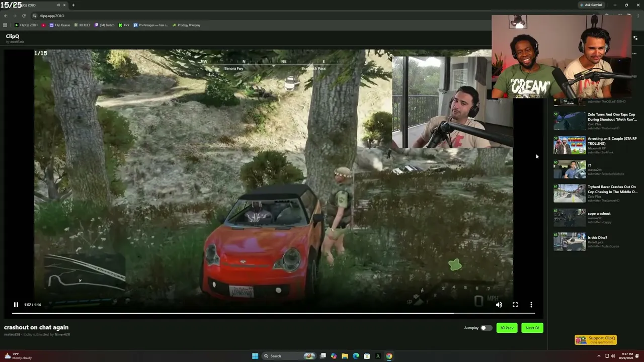Screen dimensions: 644x362
Task: Open the Ask Gemini button
Action: (x=591, y=5)
